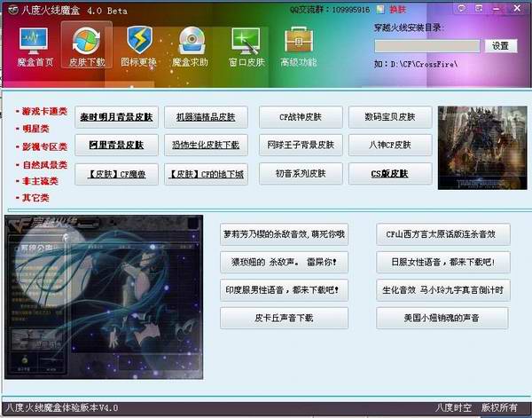This screenshot has height=418, width=532.
Task: Select the 游戏卡通类 category
Action: pyautogui.click(x=45, y=111)
